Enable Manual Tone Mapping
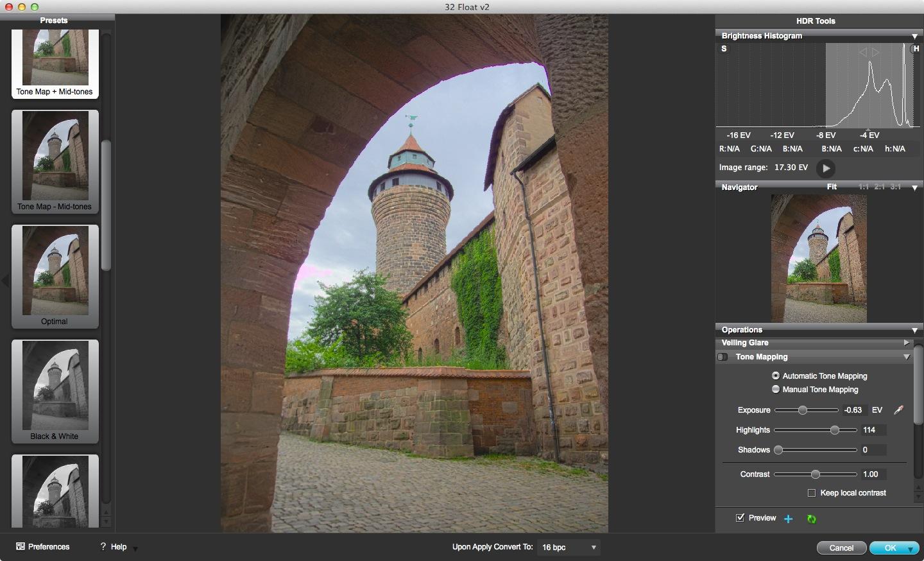924x561 pixels. [776, 390]
